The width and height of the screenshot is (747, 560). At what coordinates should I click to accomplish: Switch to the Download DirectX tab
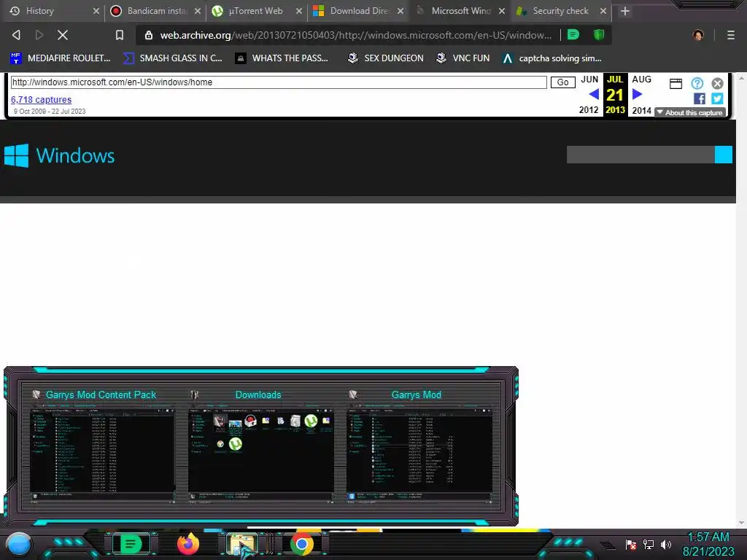[358, 11]
